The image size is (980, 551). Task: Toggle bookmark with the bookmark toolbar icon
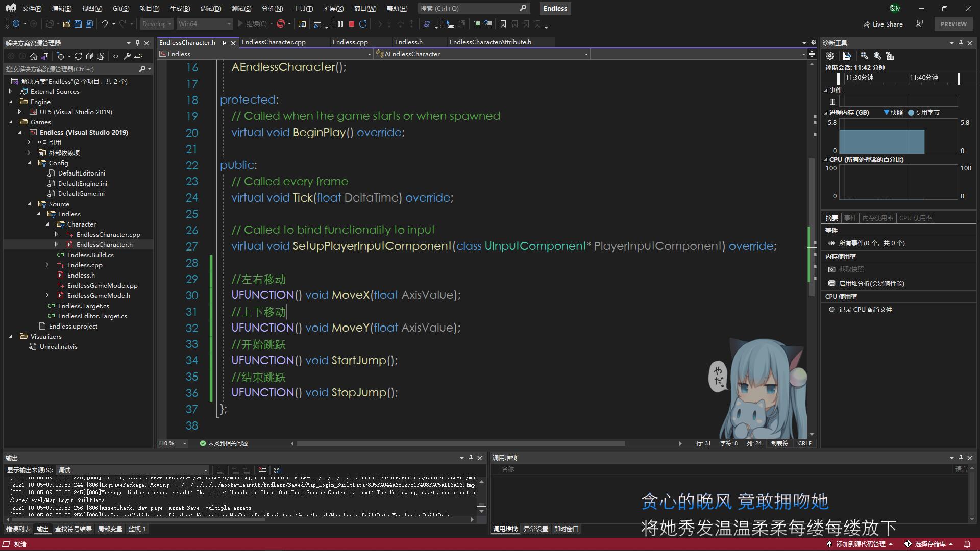click(503, 24)
